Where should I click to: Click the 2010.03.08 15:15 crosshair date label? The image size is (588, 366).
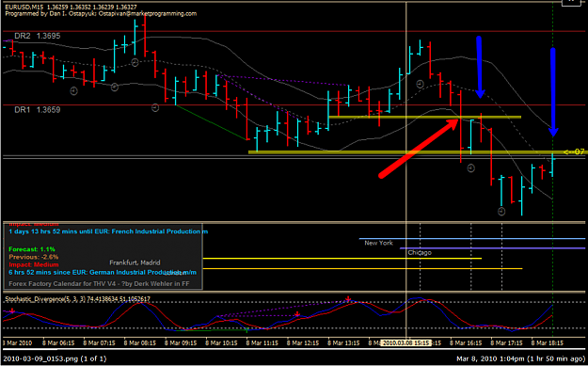pos(405,343)
